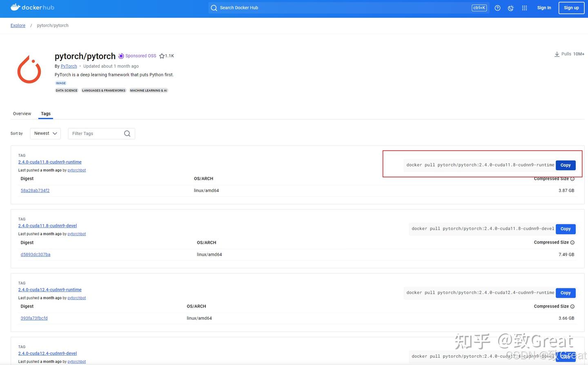Click pytorchbot link under cuda12.4 devel tag

point(77,362)
